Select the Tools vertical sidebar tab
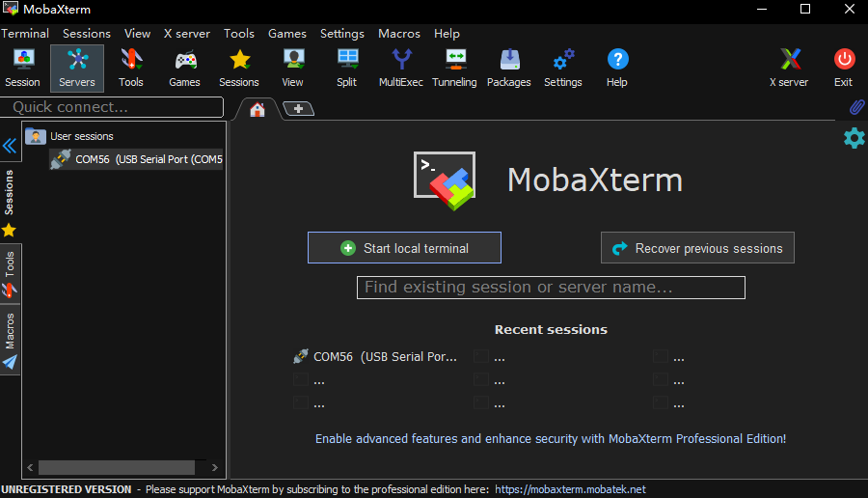Image resolution: width=868 pixels, height=498 pixels. click(x=10, y=274)
